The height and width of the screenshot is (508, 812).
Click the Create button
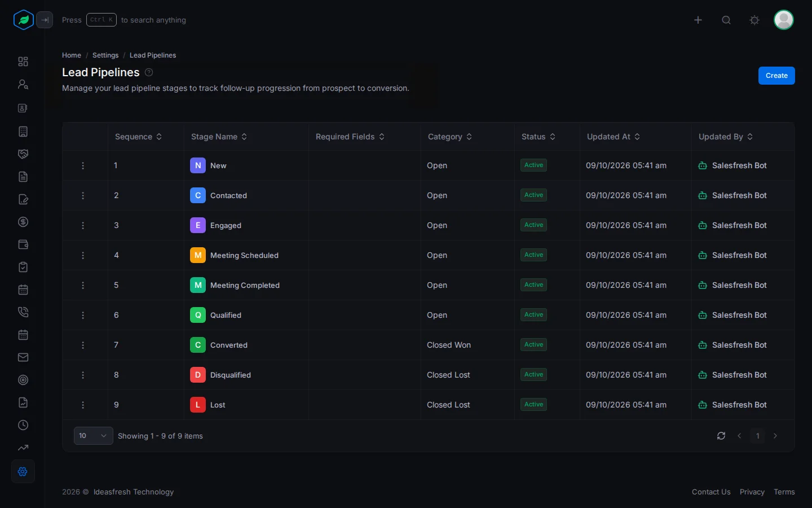click(776, 76)
